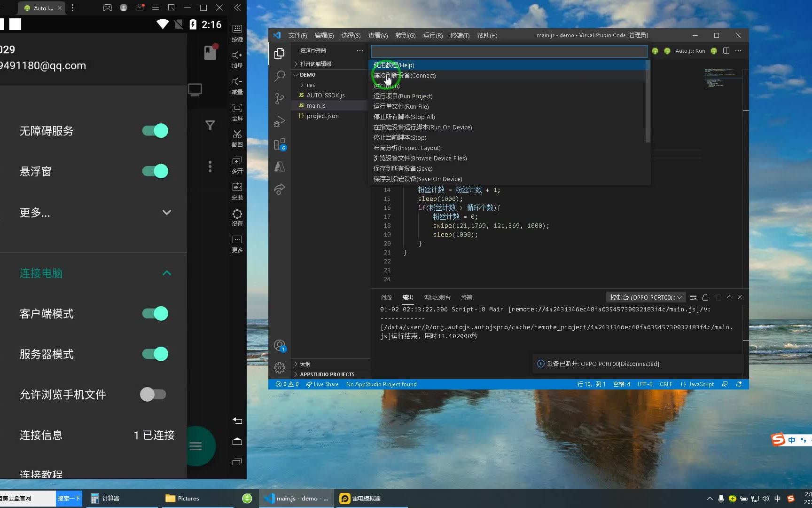Open the Extensions view with badge
812x508 pixels.
click(x=280, y=144)
